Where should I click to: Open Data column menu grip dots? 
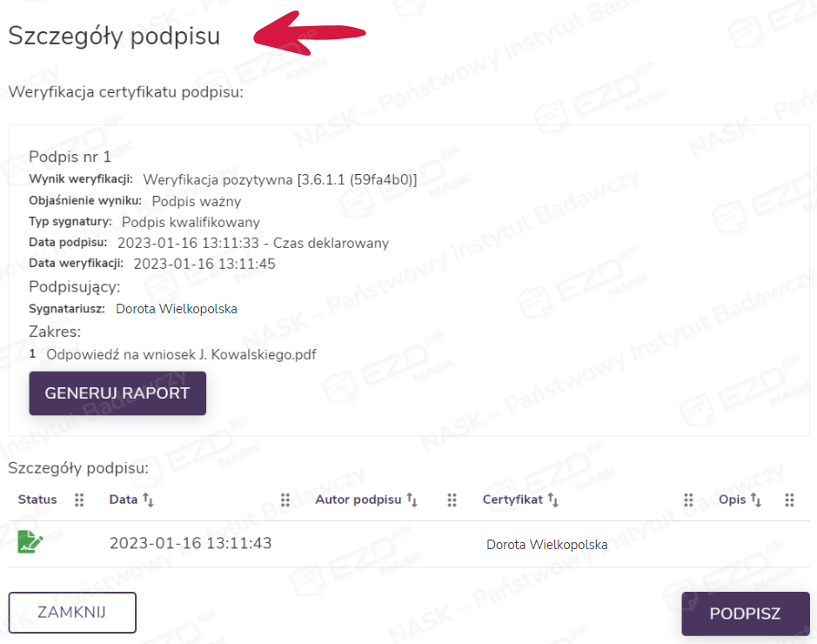285,500
